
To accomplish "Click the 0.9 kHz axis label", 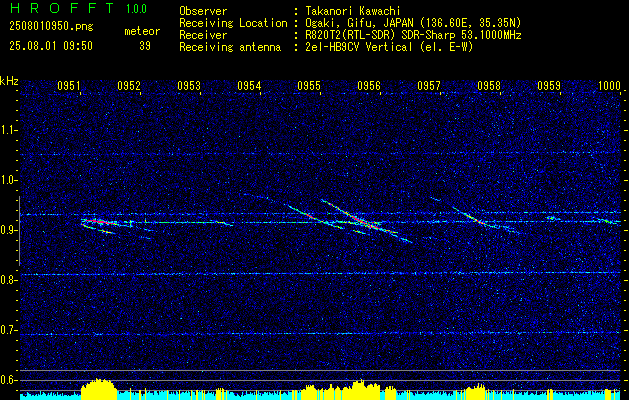I will pyautogui.click(x=9, y=230).
